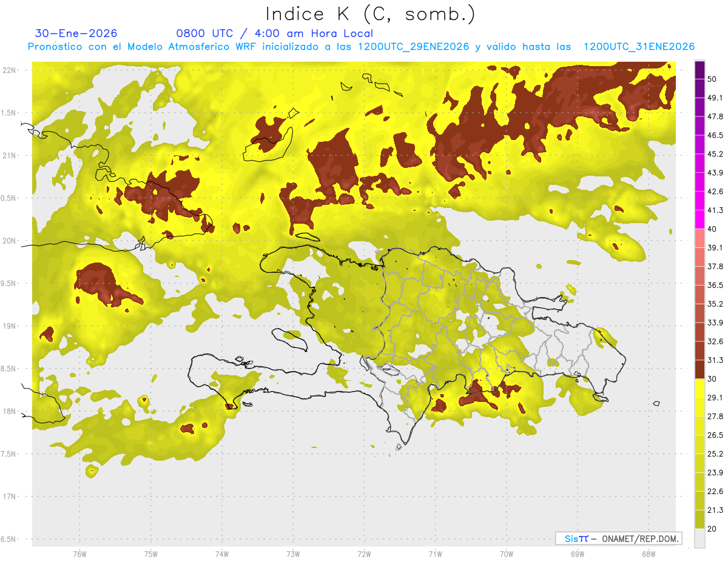Screen dimensions: 728x562
Task: Pick the brown swatch between 30 and 31.3
Action: (x=699, y=369)
